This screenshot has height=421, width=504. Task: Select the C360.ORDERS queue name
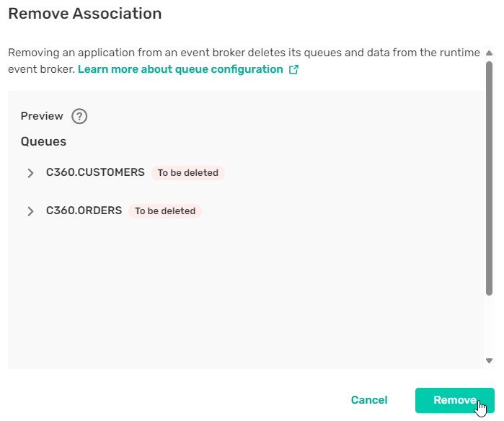84,211
